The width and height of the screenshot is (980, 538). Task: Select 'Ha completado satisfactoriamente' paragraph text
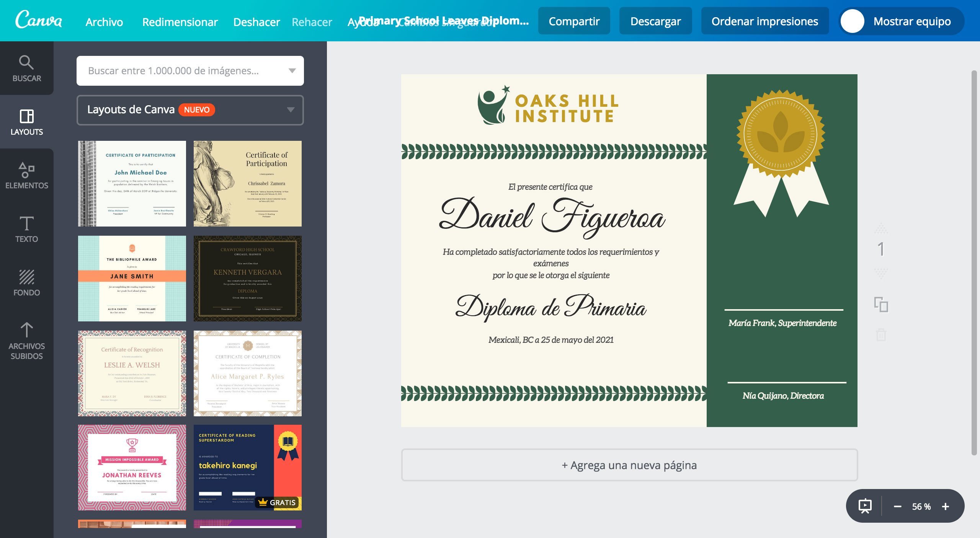pos(551,263)
